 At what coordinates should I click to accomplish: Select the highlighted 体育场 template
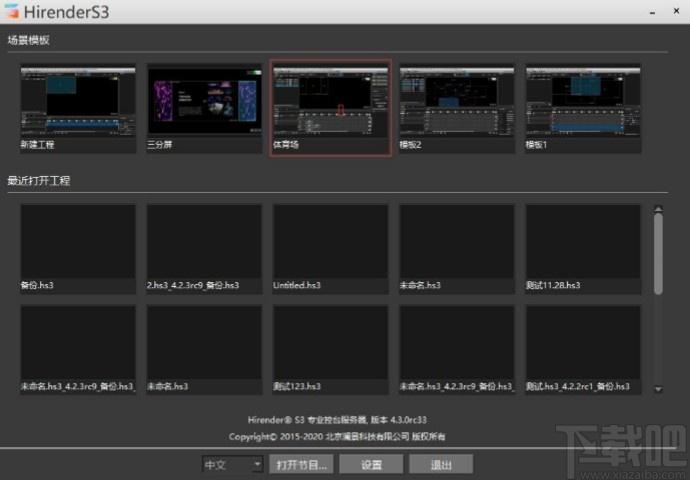[331, 108]
